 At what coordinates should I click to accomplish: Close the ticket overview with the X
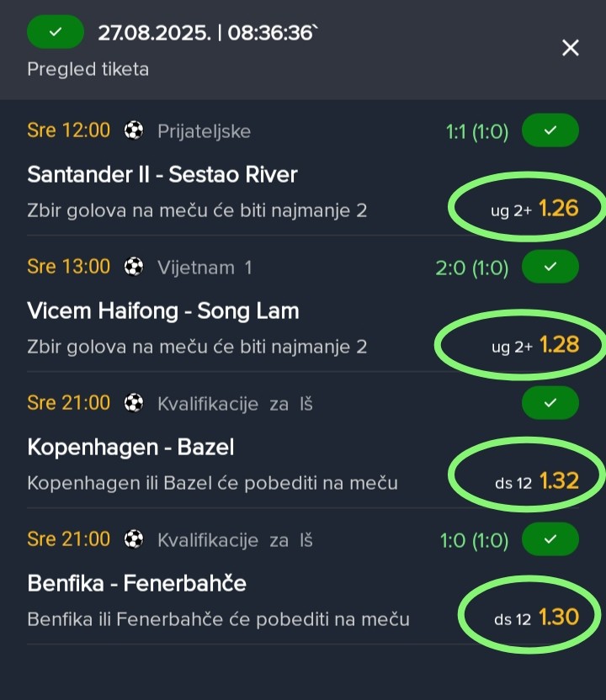[x=571, y=47]
